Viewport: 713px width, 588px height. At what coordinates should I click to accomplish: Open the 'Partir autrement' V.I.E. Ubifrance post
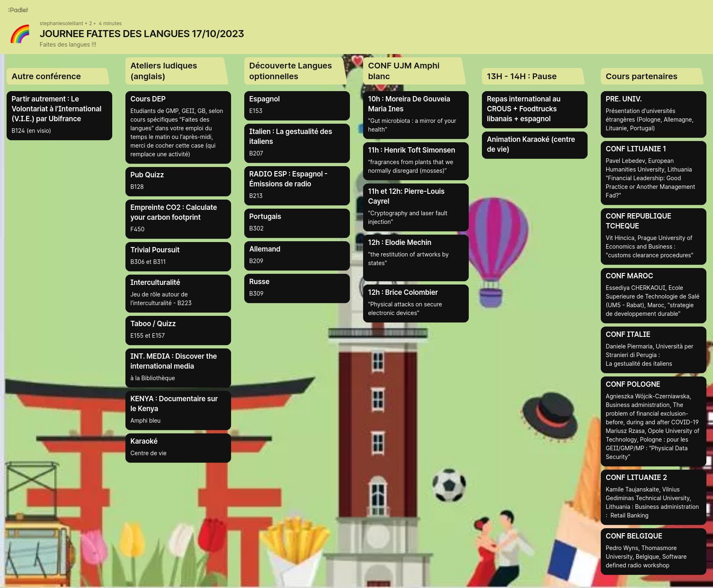tap(59, 115)
